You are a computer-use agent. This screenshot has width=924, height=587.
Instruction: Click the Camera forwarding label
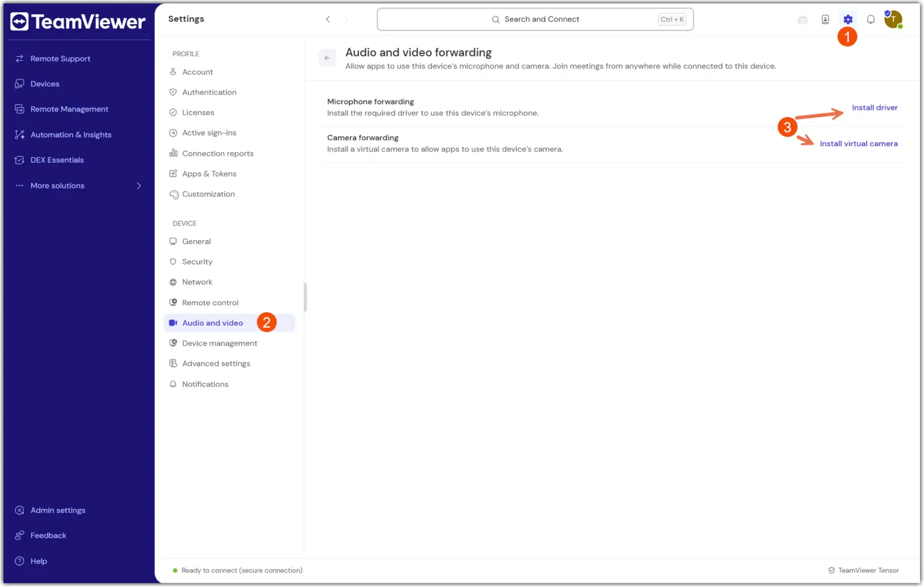pos(363,138)
